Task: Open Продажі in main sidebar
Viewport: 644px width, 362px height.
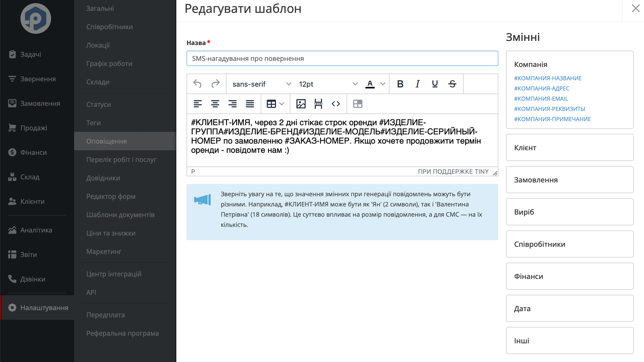Action: coord(37,128)
